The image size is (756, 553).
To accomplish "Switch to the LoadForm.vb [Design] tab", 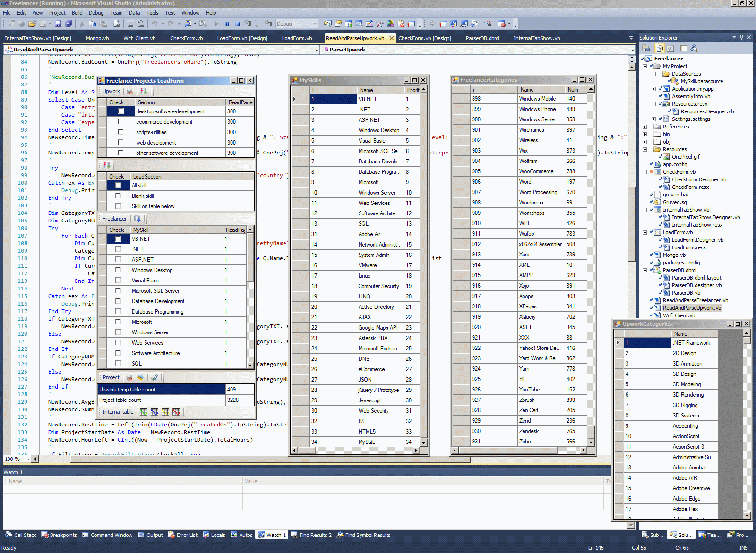I will tap(242, 38).
